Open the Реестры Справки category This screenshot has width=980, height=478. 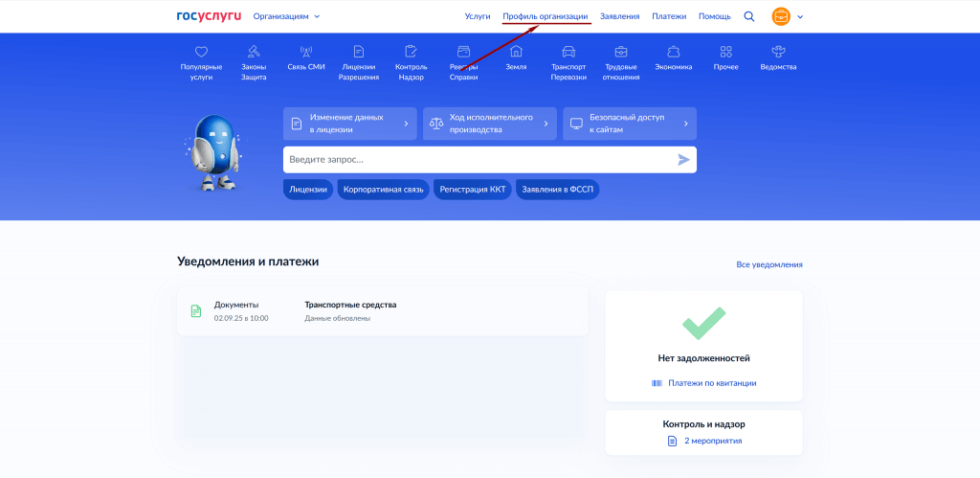point(464,63)
